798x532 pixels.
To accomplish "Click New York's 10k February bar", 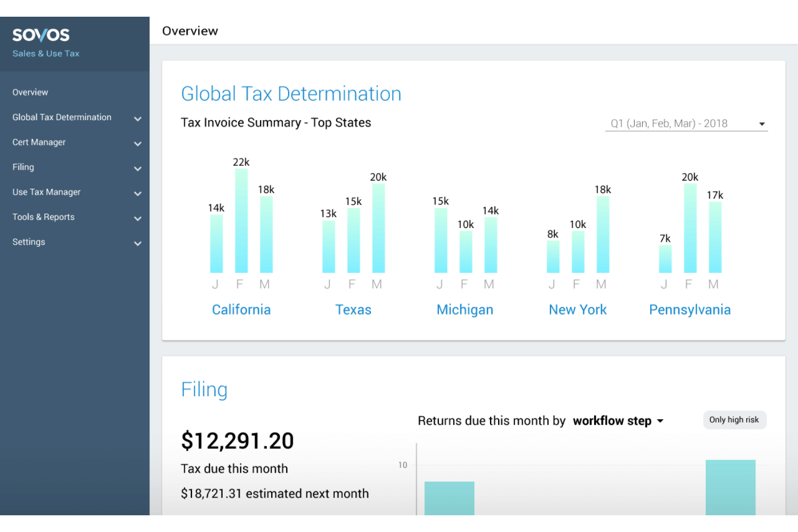I will tap(578, 252).
